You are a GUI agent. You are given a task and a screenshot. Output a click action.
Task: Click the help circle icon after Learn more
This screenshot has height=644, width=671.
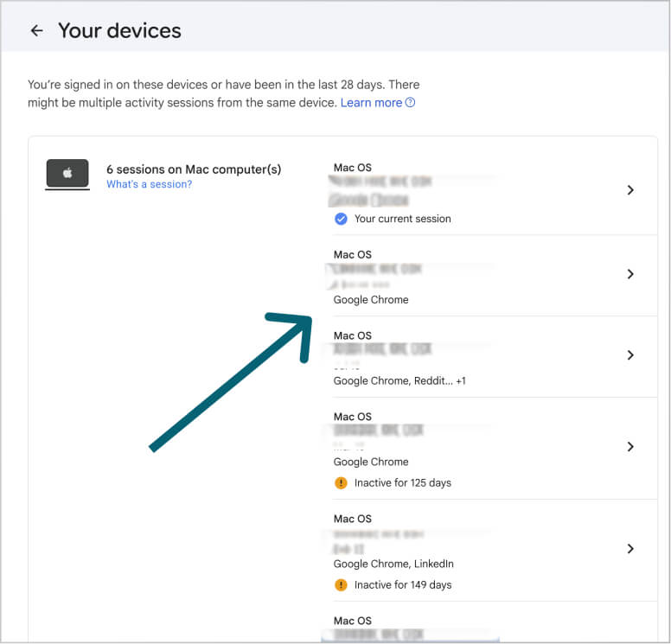[x=410, y=102]
